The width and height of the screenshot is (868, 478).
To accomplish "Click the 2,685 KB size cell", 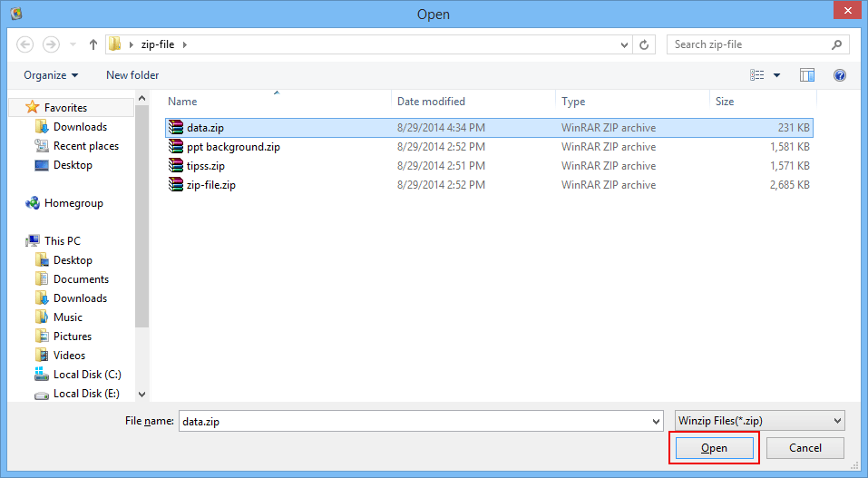I will [789, 185].
